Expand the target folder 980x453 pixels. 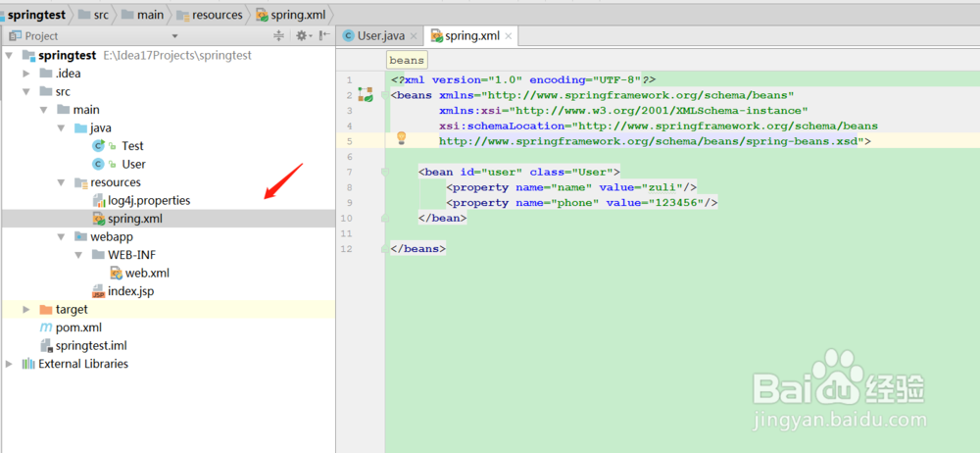tap(26, 309)
